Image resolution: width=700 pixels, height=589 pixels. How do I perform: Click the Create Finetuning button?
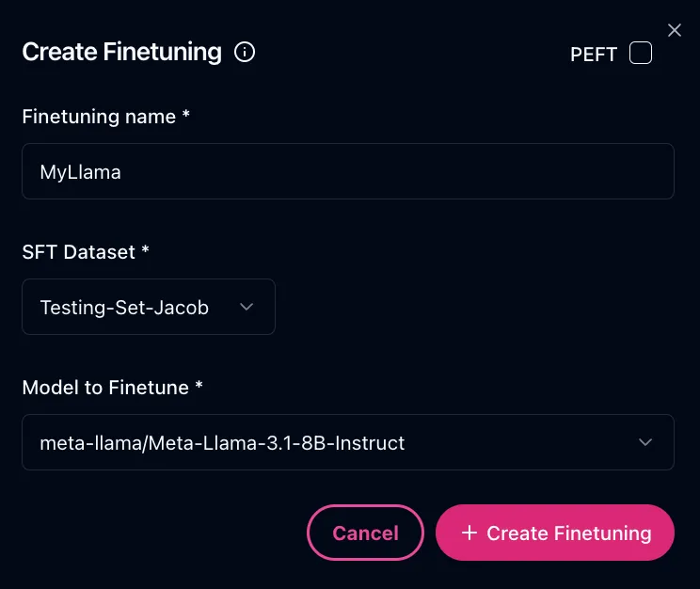(555, 533)
